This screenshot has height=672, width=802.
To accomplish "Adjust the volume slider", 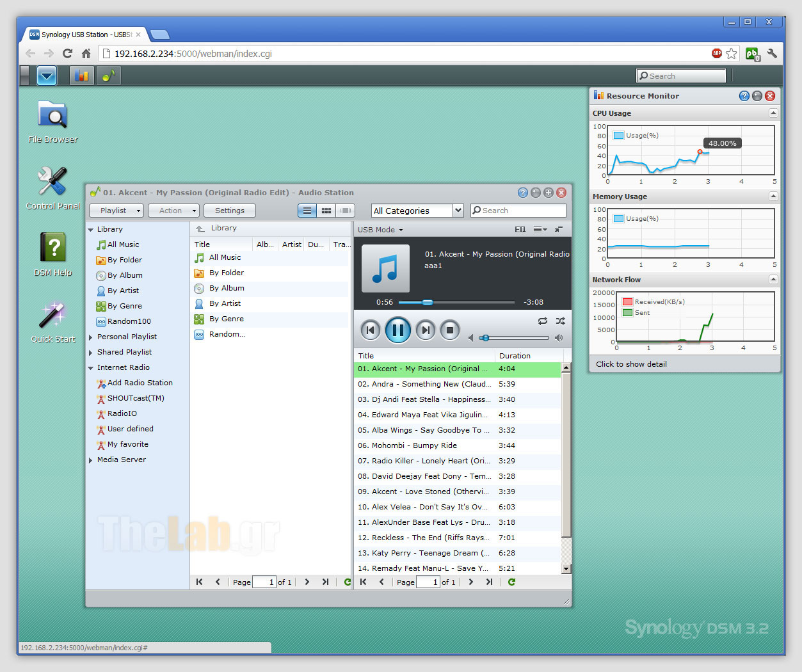I will (x=486, y=338).
